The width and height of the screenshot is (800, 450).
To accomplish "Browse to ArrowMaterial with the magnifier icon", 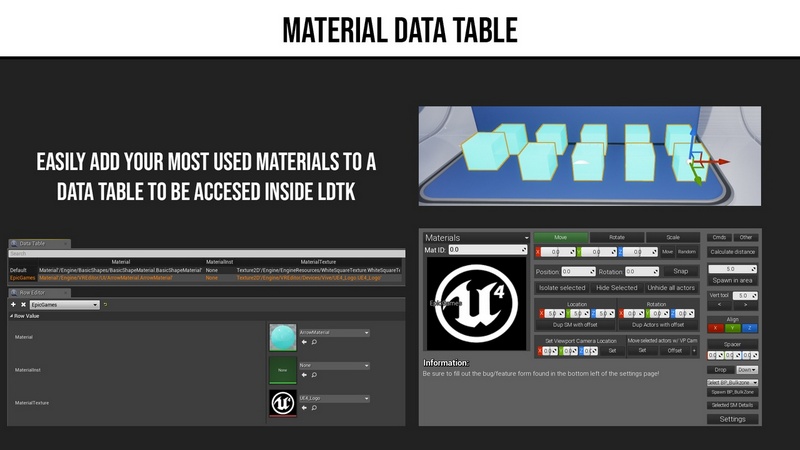I will pyautogui.click(x=313, y=342).
